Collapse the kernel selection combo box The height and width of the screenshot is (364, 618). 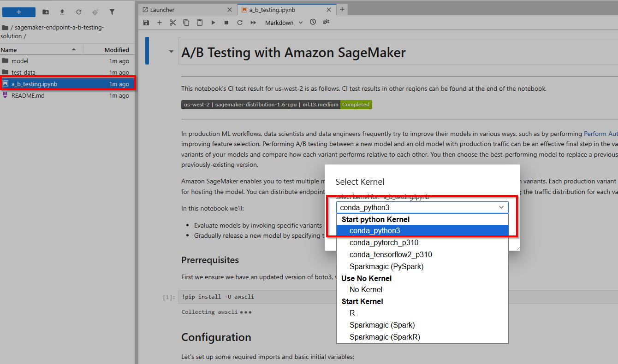coord(501,207)
